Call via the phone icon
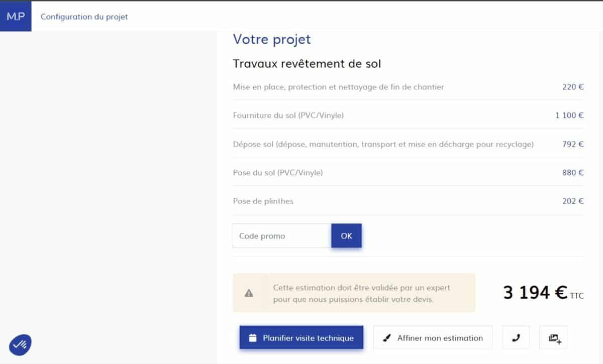603x364 pixels. tap(516, 337)
